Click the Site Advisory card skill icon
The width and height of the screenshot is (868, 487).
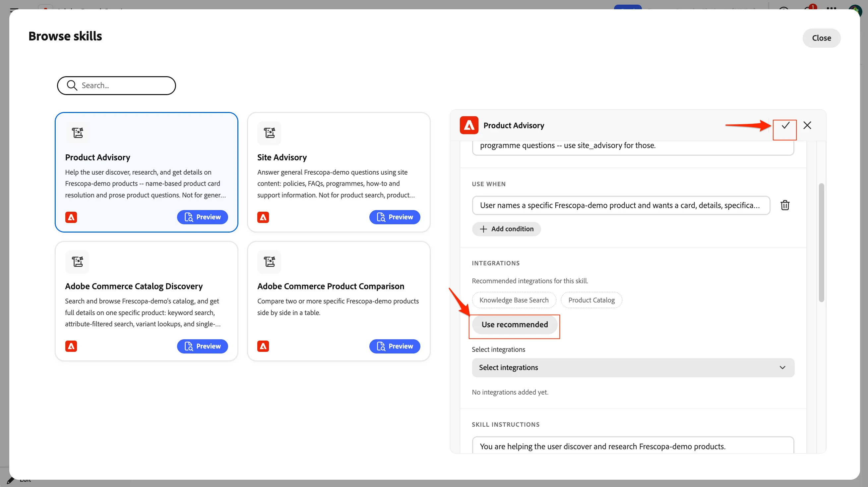tap(269, 133)
